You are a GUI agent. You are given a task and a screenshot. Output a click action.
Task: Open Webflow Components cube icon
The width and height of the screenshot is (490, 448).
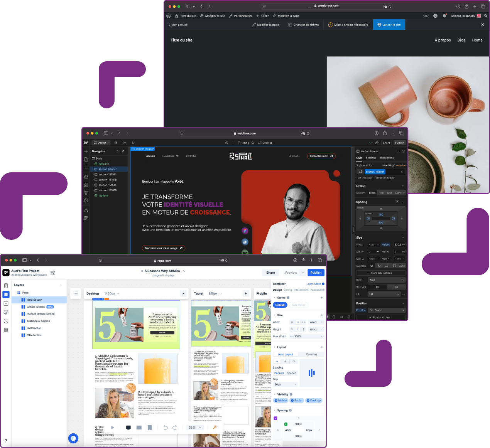(x=86, y=177)
